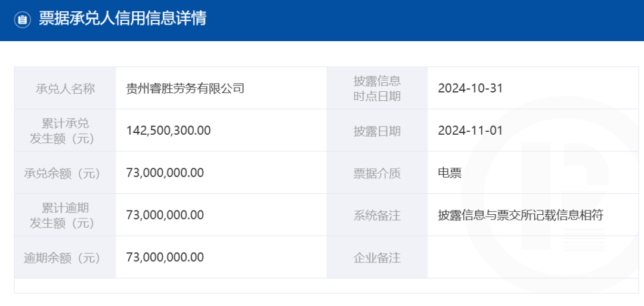Click the 披露日期 label
The height and width of the screenshot is (306, 644).
click(377, 131)
